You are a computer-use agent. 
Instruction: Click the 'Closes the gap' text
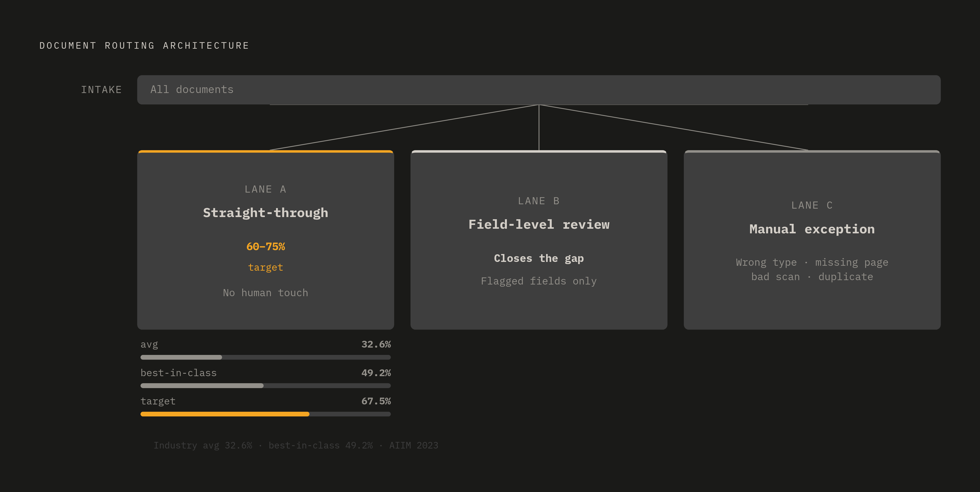tap(539, 259)
